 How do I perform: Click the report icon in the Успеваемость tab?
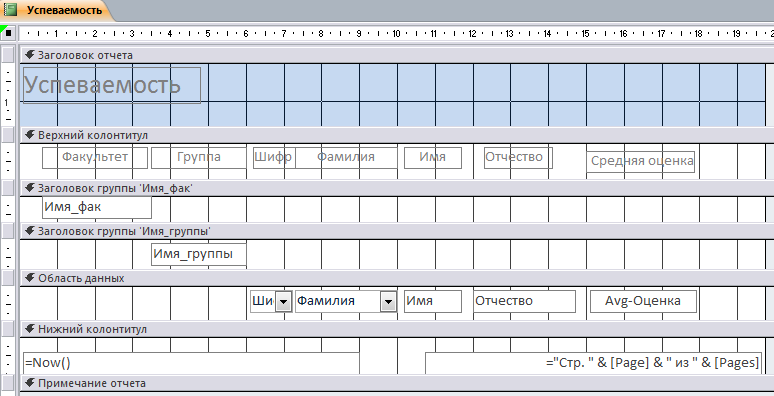(x=10, y=10)
